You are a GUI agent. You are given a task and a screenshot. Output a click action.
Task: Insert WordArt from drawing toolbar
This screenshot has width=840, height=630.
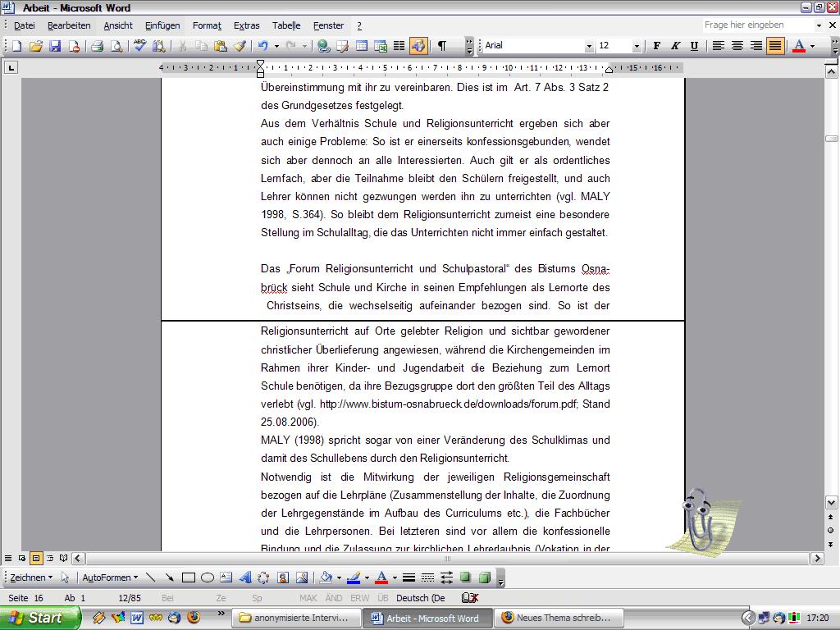[244, 577]
